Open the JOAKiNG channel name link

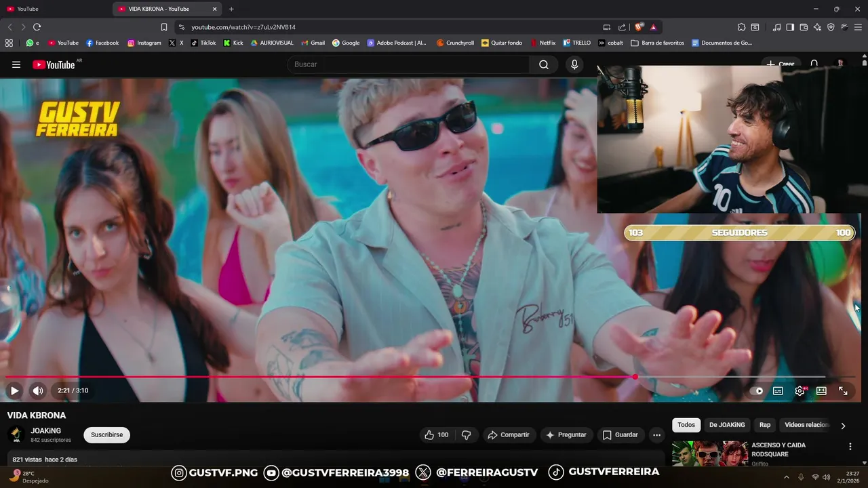click(46, 430)
